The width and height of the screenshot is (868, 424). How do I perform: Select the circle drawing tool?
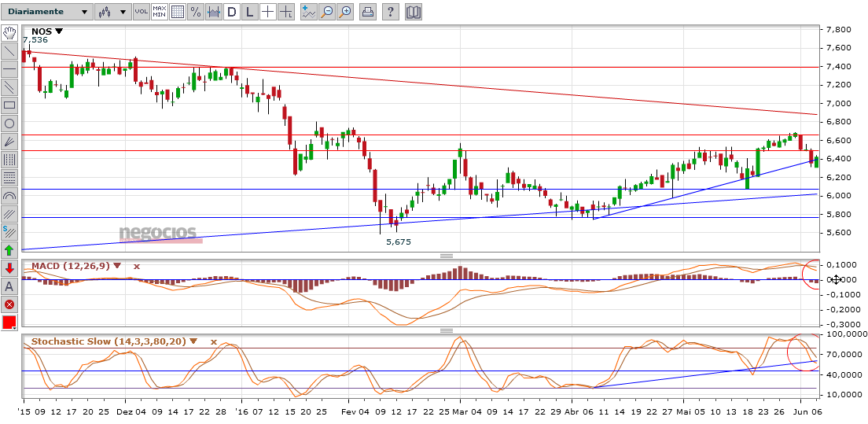[9, 124]
